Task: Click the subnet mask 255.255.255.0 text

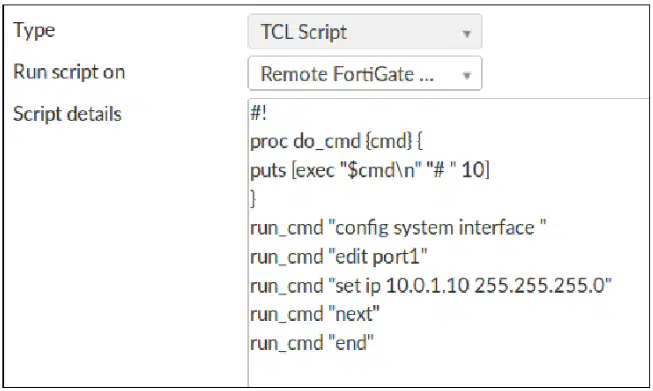Action: 540,286
